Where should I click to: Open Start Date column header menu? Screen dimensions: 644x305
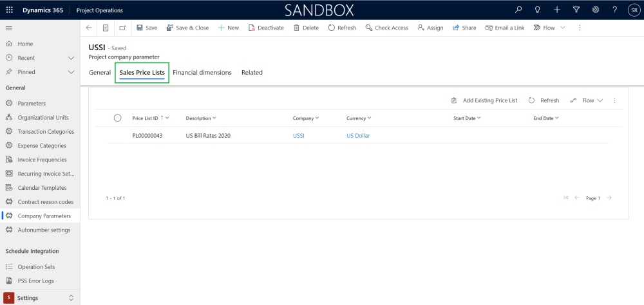[x=467, y=118]
